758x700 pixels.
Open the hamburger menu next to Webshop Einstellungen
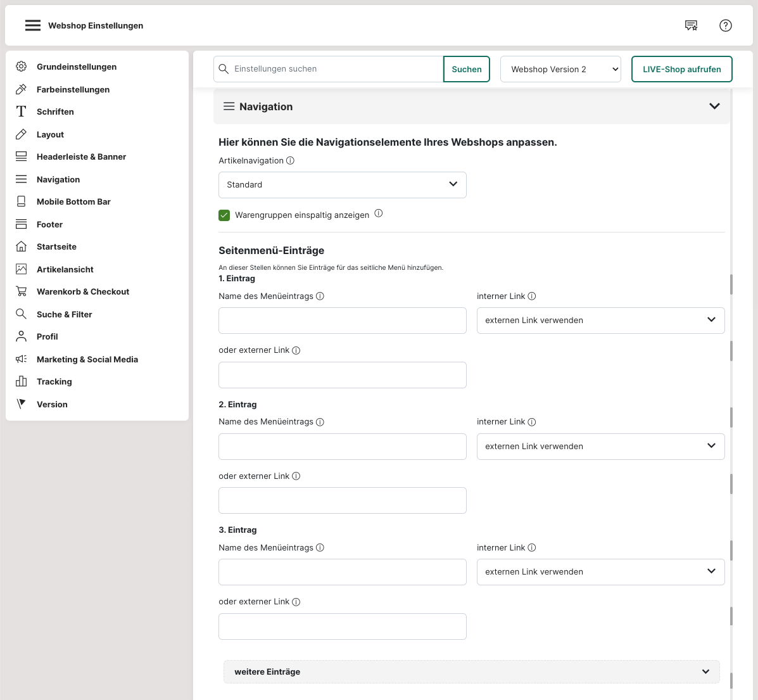[33, 25]
